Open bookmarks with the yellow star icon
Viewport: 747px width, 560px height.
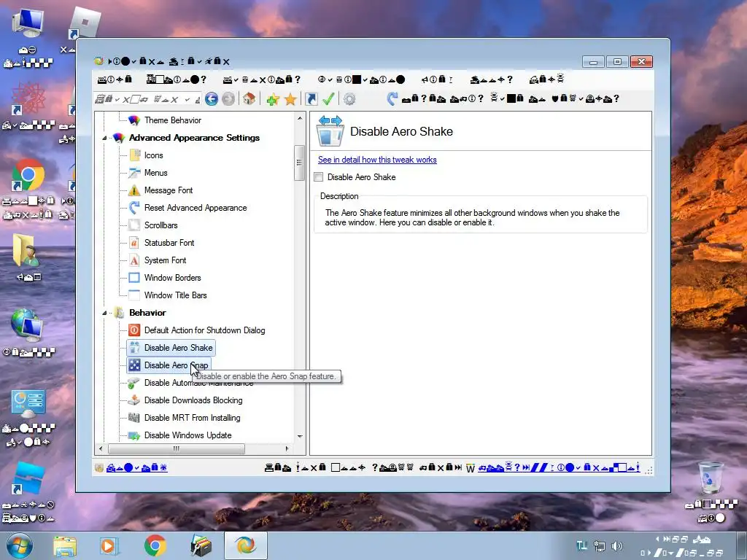click(290, 99)
